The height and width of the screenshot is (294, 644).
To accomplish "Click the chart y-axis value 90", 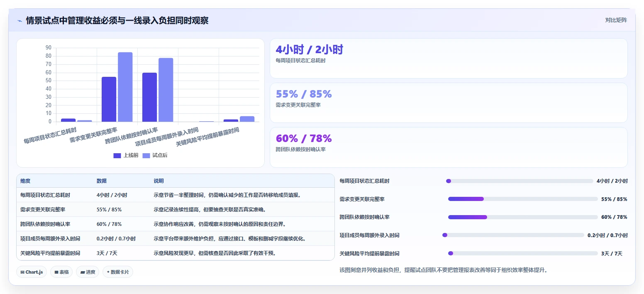I will point(48,48).
